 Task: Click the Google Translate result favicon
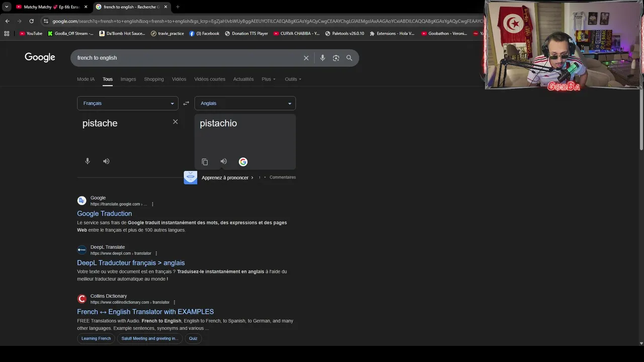coord(82,201)
